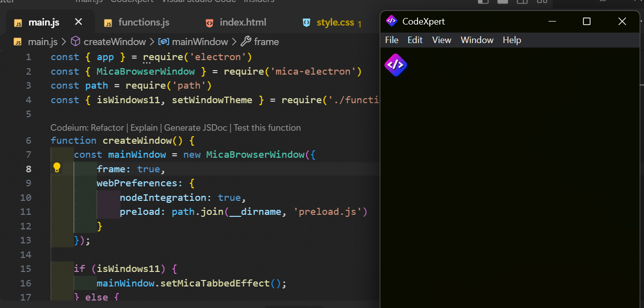644x308 pixels.
Task: Open the File menu in CodeXpert
Action: [391, 40]
